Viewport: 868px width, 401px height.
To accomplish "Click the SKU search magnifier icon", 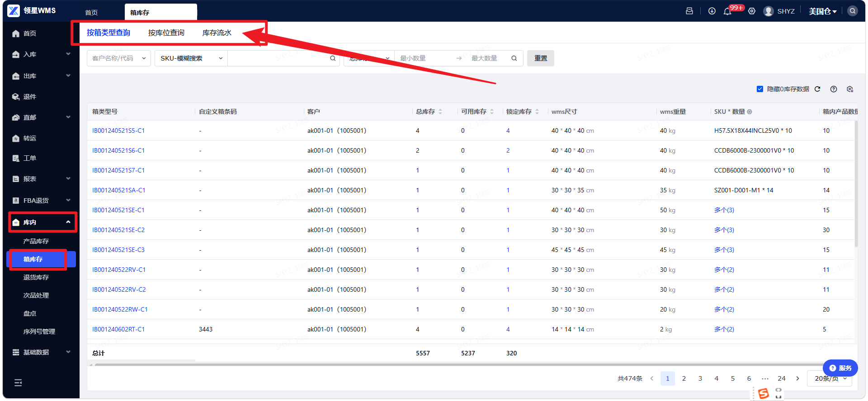I will pyautogui.click(x=333, y=58).
